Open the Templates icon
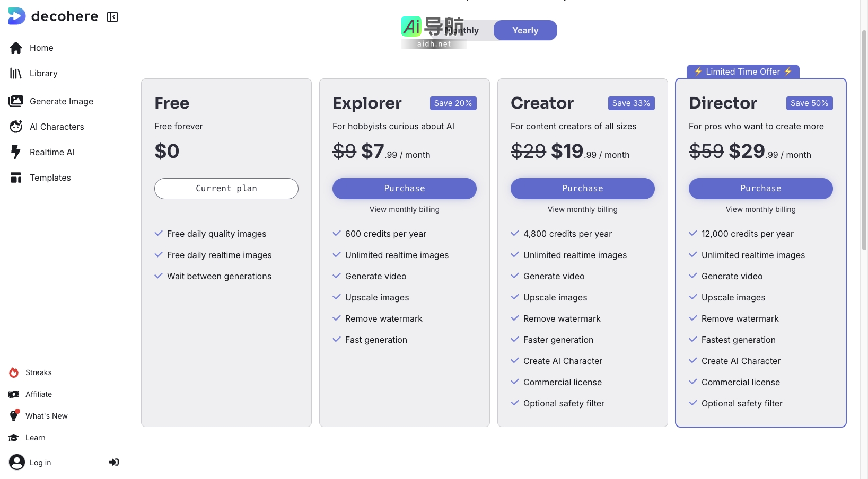 (16, 178)
